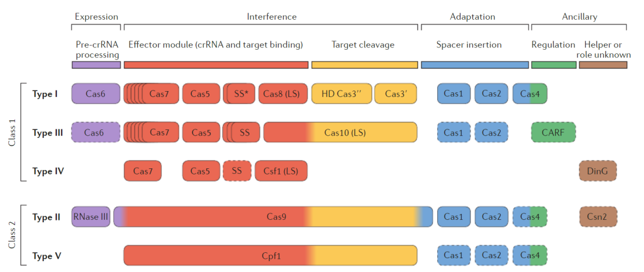
Task: Click the purple Pre-crRNA processing color bar
Action: click(x=96, y=65)
